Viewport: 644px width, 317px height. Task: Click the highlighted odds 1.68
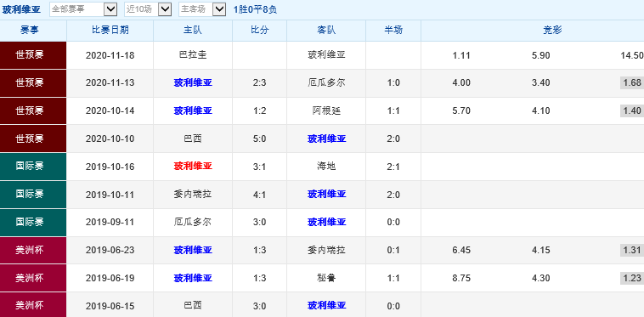tap(631, 82)
